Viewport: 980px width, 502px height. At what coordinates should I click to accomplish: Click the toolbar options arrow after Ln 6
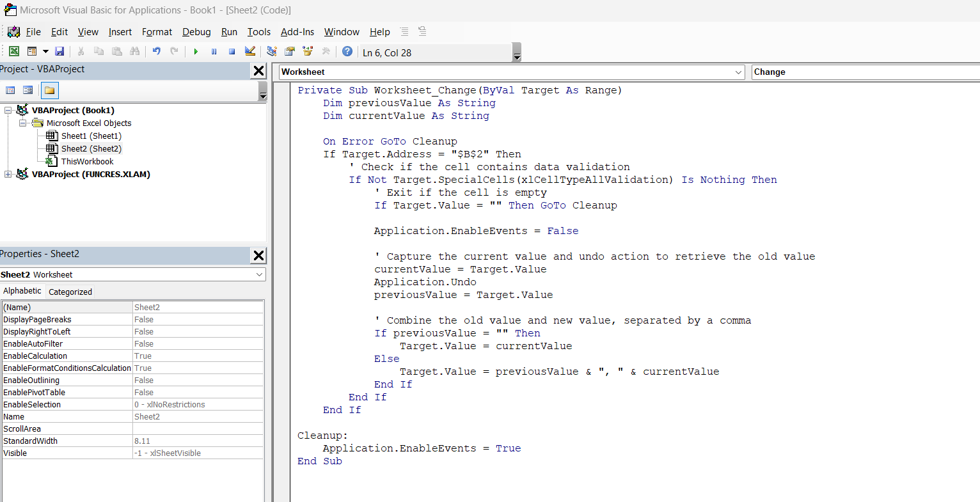(517, 52)
